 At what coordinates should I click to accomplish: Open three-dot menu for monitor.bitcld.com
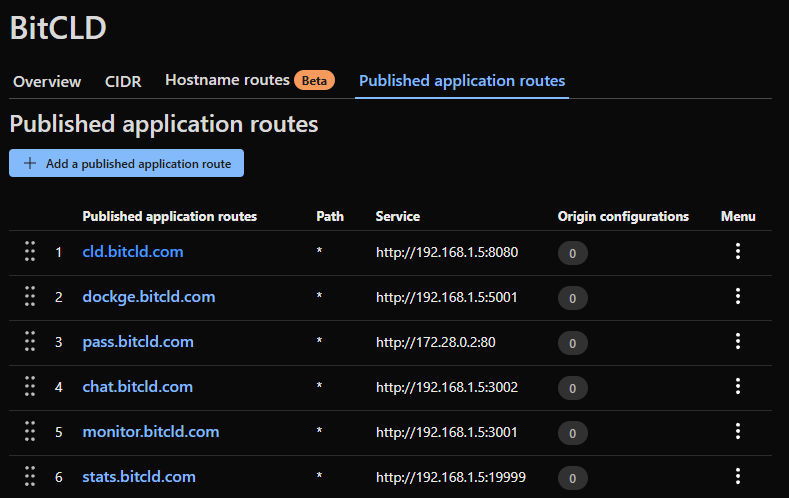point(738,432)
